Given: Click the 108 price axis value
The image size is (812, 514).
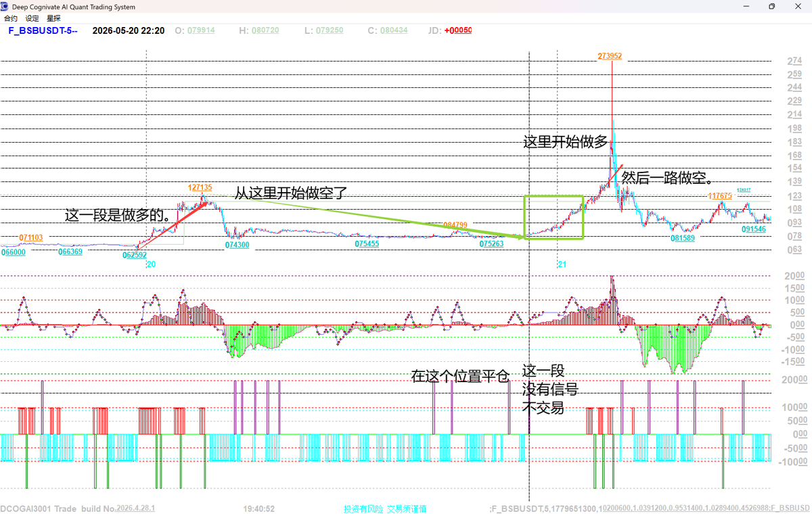Looking at the screenshot, I should (x=795, y=209).
